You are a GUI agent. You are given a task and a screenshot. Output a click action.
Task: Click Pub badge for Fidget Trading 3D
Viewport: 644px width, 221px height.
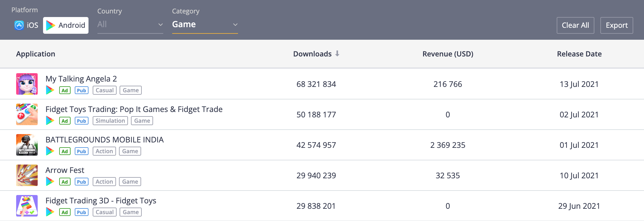pos(82,212)
